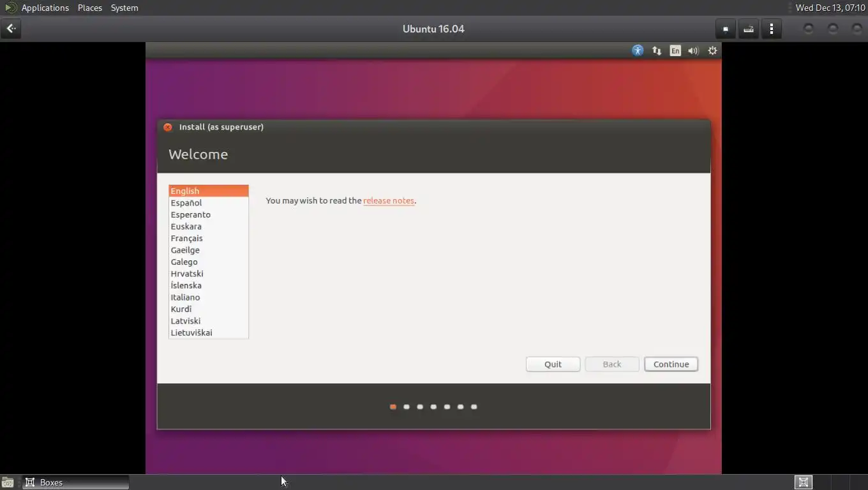Click the Quit button
Image resolution: width=868 pixels, height=490 pixels.
553,364
